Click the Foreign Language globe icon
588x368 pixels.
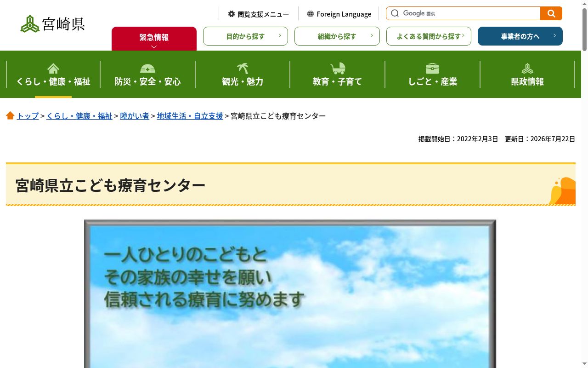(311, 14)
